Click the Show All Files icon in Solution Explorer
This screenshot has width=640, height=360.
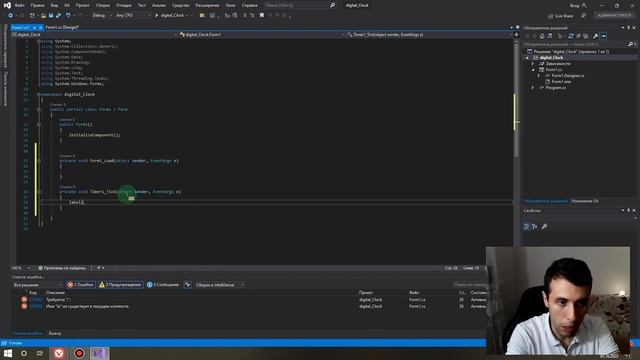click(x=585, y=36)
